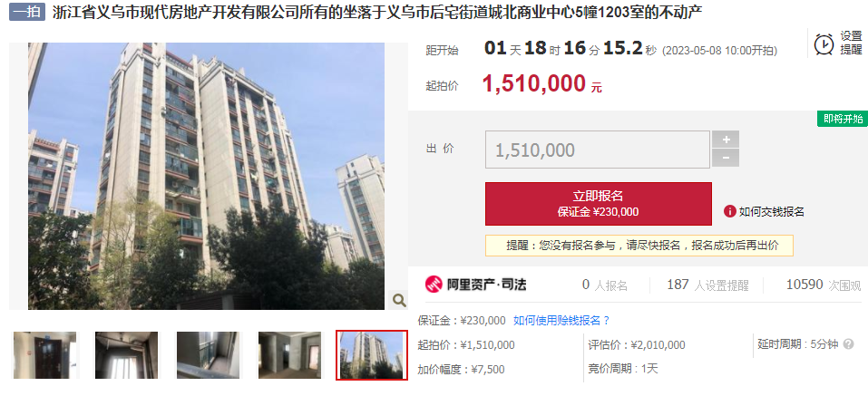
Task: Select the window-with-curtain thumbnail
Action: click(126, 355)
